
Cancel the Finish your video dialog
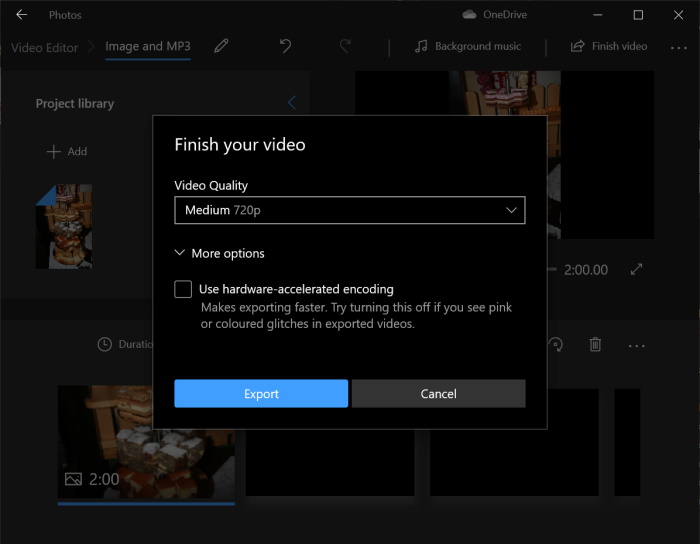tap(438, 393)
